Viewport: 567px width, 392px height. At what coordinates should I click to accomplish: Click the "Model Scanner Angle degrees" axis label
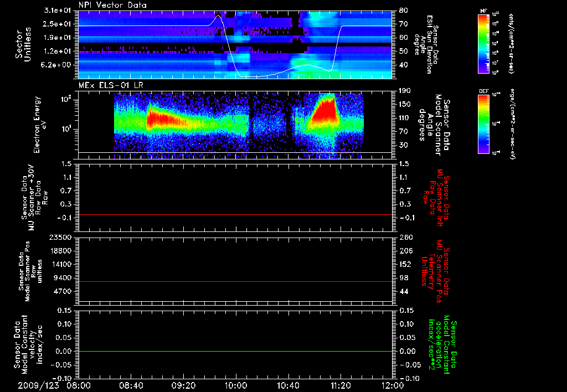point(434,125)
